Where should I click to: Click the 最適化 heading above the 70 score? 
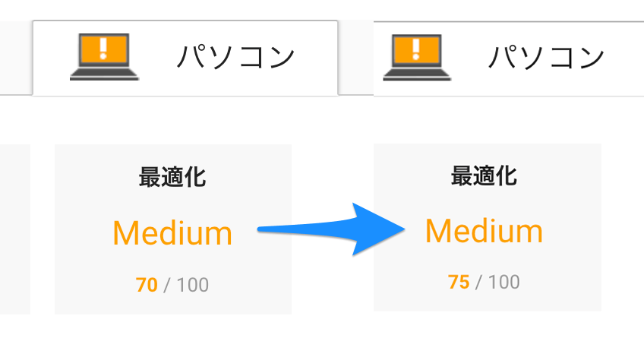pyautogui.click(x=172, y=178)
